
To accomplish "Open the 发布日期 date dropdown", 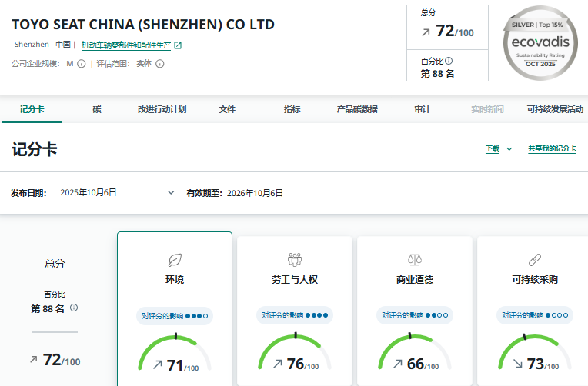I will (118, 193).
